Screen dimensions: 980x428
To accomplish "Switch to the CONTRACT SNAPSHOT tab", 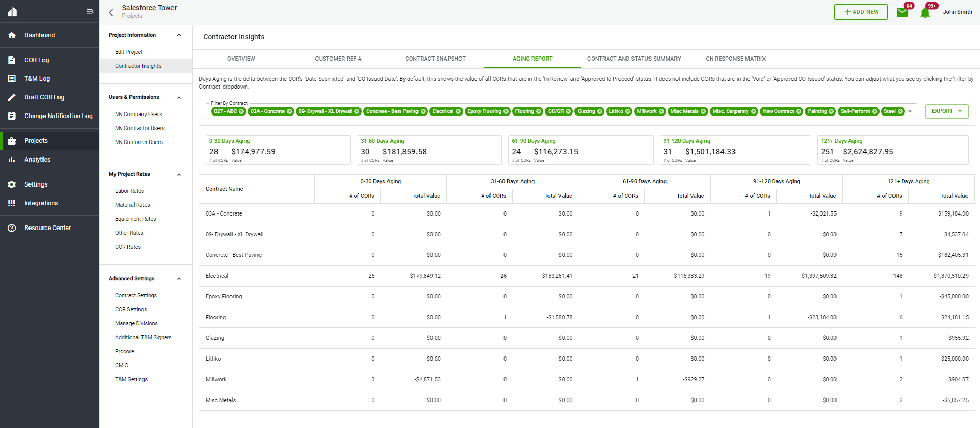I will pos(435,59).
